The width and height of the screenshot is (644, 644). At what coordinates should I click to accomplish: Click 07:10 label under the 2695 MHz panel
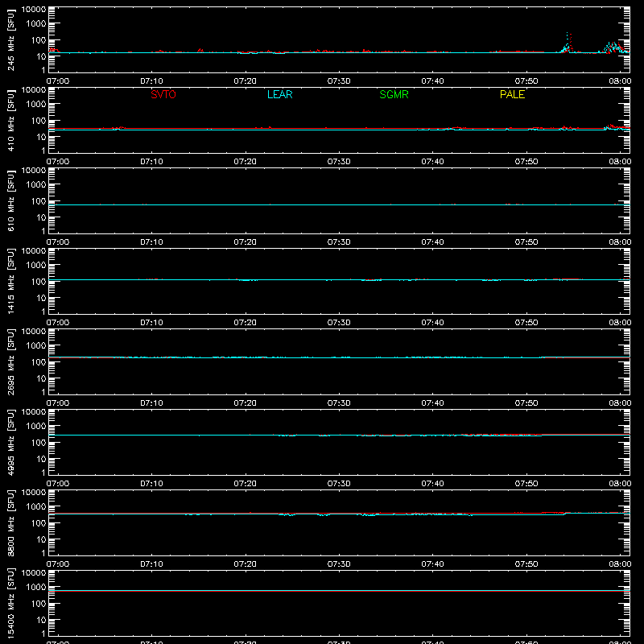point(151,403)
